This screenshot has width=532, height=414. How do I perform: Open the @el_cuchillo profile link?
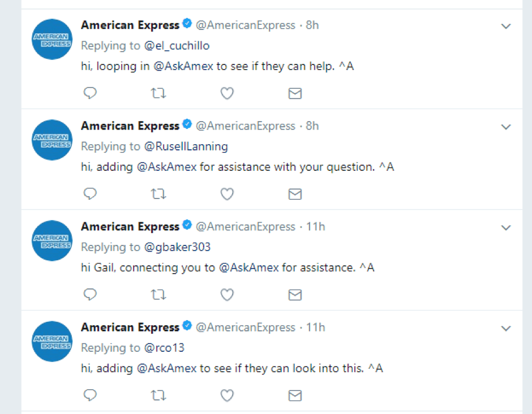click(x=177, y=46)
